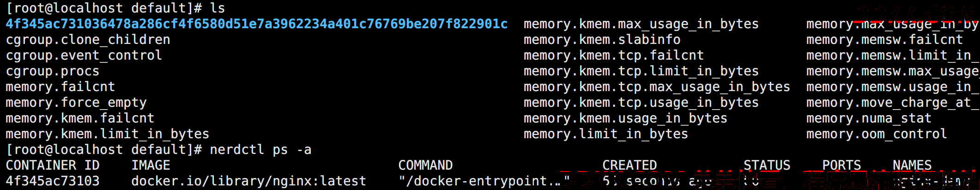The width and height of the screenshot is (980, 190).
Task: Click memory.kmem.tcp.max_usage_in_bytes entry
Action: 657,87
